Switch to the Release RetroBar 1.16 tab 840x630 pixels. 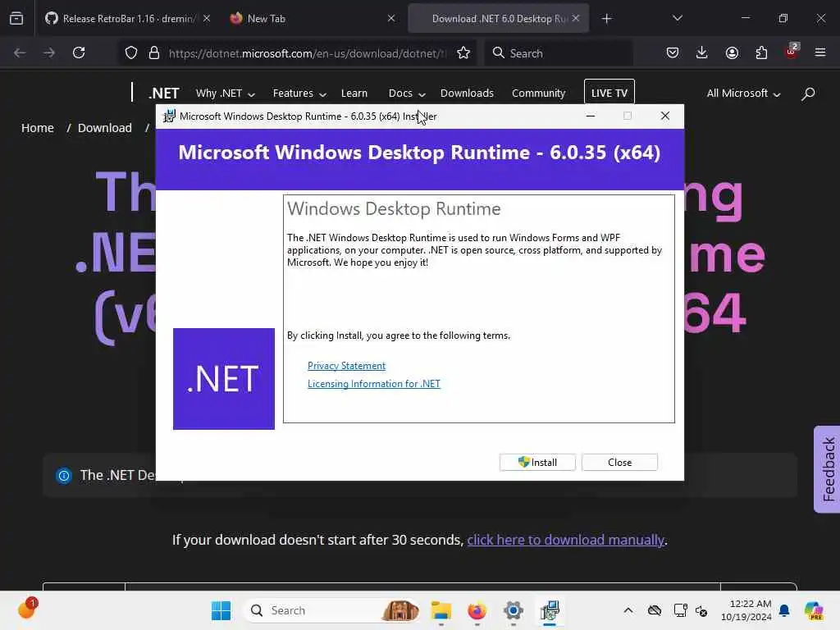tap(129, 19)
